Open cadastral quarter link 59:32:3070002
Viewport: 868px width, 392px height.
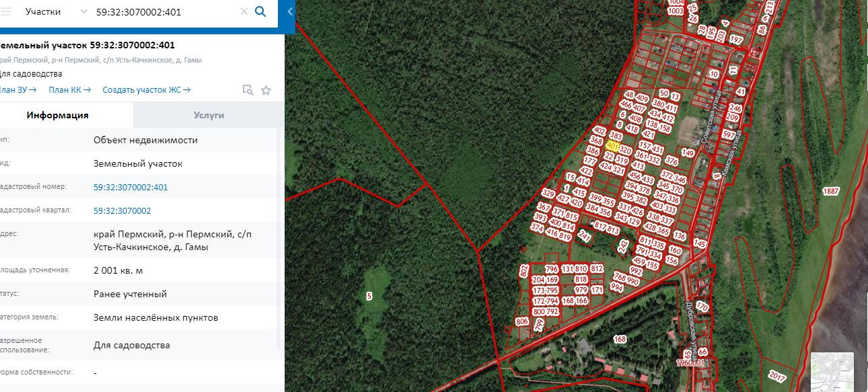point(122,210)
